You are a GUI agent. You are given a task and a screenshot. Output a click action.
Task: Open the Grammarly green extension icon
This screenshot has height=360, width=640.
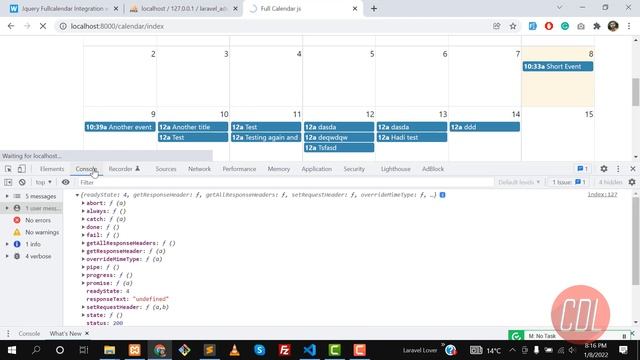coord(565,26)
